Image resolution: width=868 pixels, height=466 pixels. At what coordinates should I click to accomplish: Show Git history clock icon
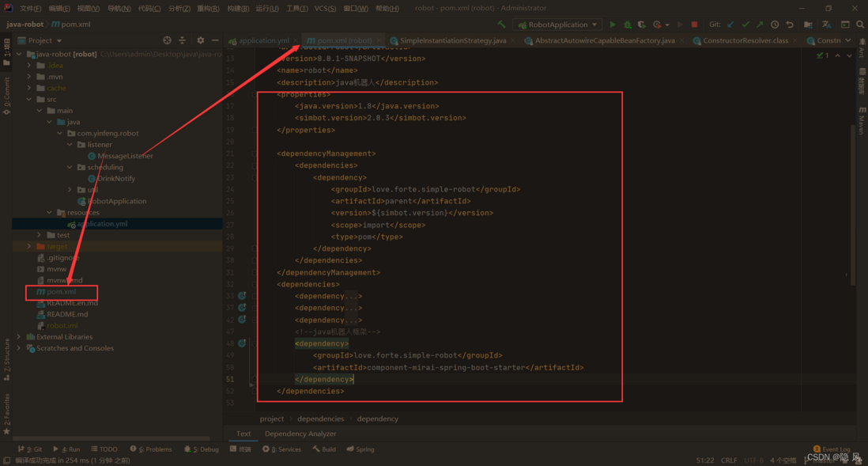click(775, 25)
